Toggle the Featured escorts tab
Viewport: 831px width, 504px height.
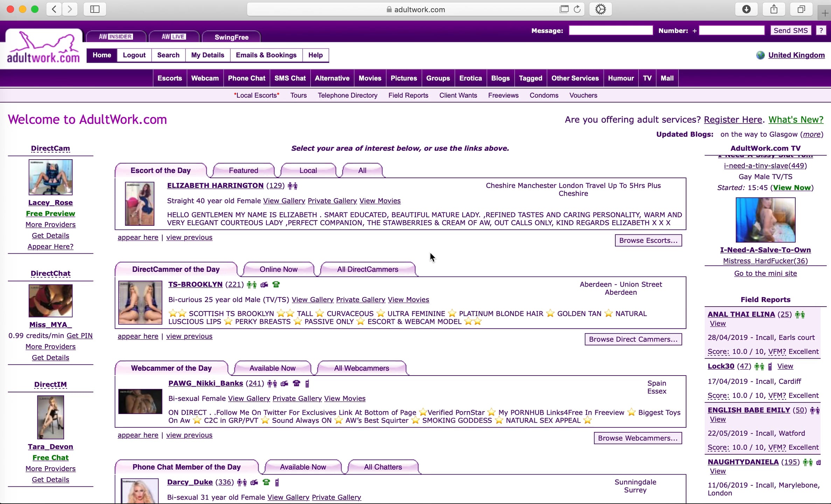[243, 170]
